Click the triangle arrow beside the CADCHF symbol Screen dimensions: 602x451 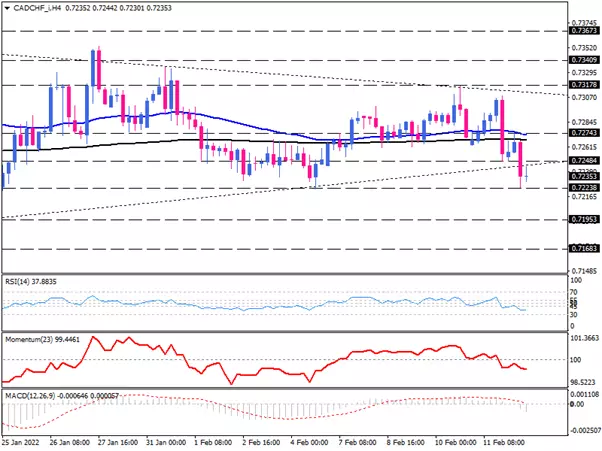(x=6, y=7)
